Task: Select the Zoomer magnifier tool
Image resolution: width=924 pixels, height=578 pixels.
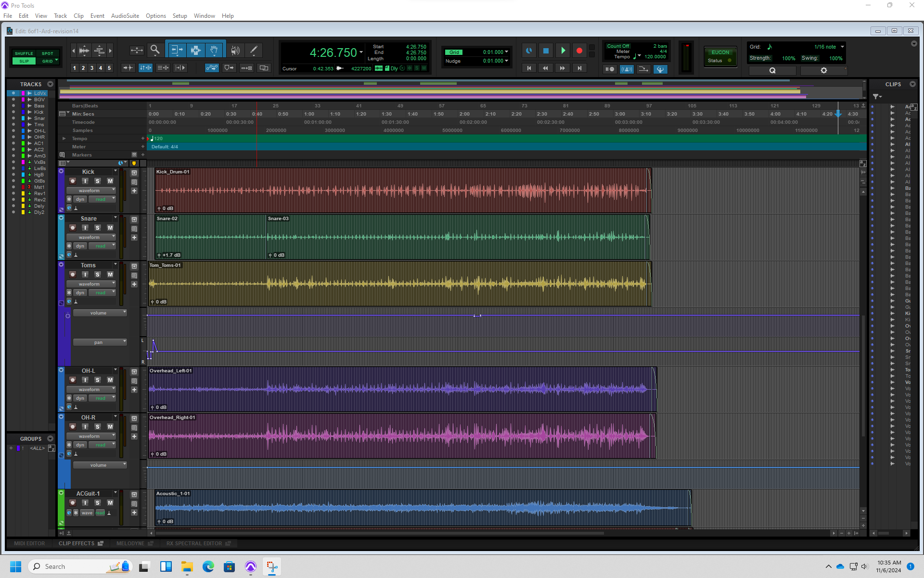Action: (155, 50)
